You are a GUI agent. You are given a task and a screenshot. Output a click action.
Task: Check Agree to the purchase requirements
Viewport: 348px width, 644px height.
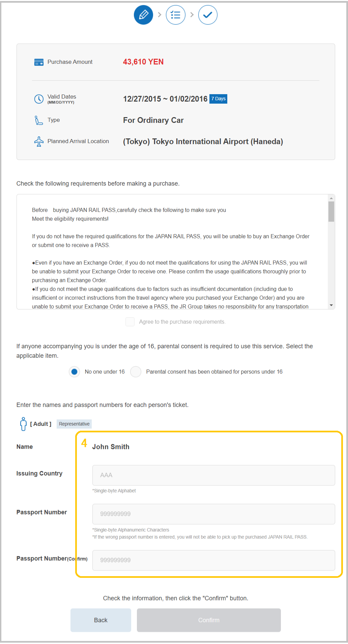pos(130,322)
